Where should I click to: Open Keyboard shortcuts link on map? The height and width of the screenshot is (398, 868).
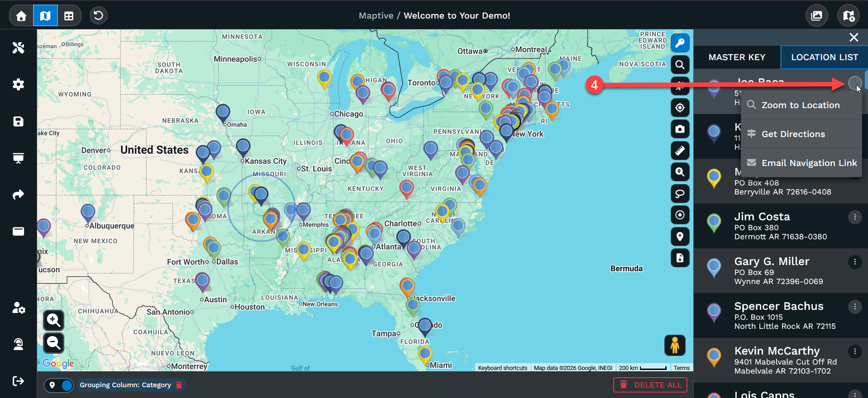tap(502, 368)
